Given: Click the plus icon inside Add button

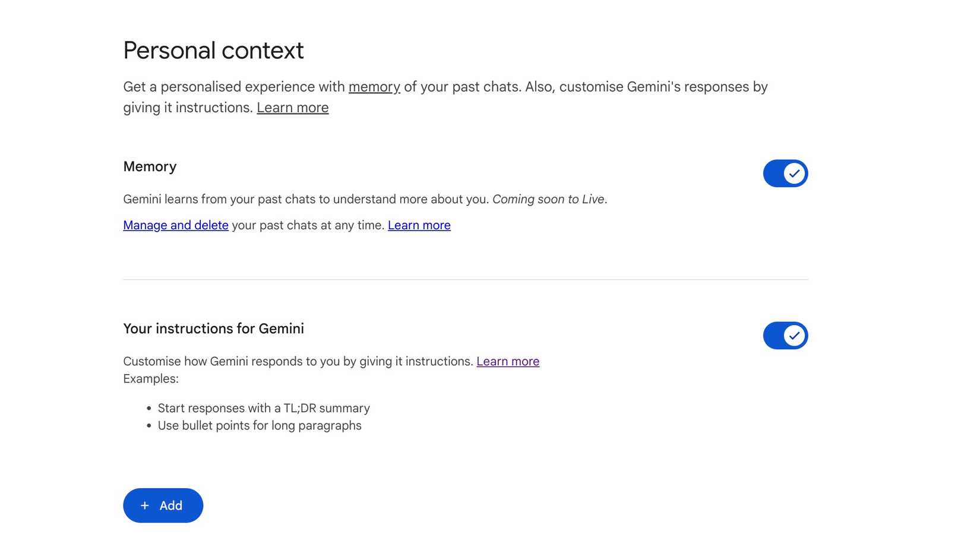Looking at the screenshot, I should click(144, 505).
